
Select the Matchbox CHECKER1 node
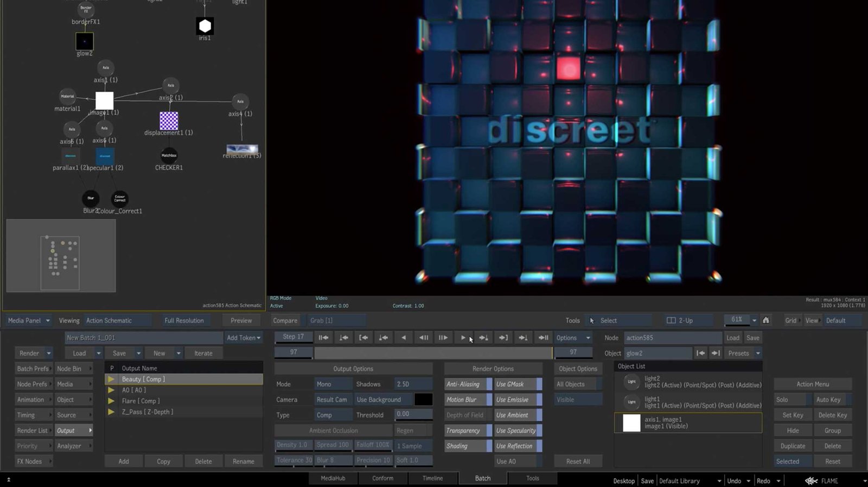tap(169, 156)
